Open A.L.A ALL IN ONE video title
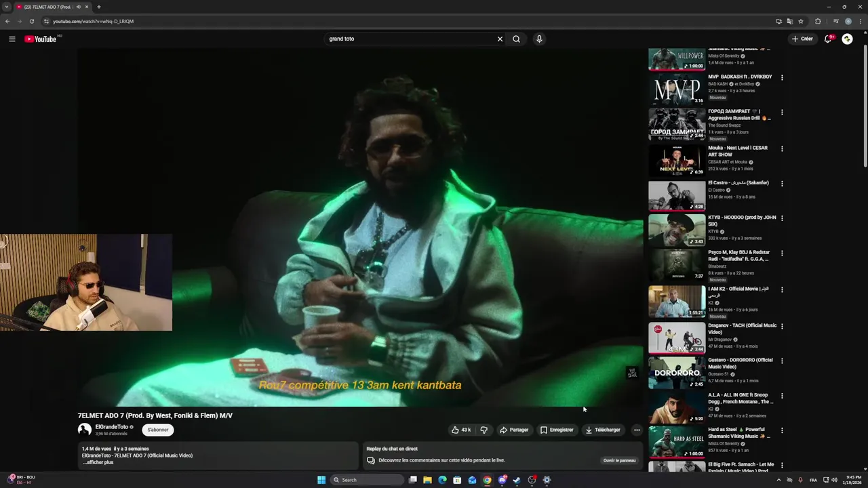Image resolution: width=868 pixels, height=488 pixels. click(741, 399)
